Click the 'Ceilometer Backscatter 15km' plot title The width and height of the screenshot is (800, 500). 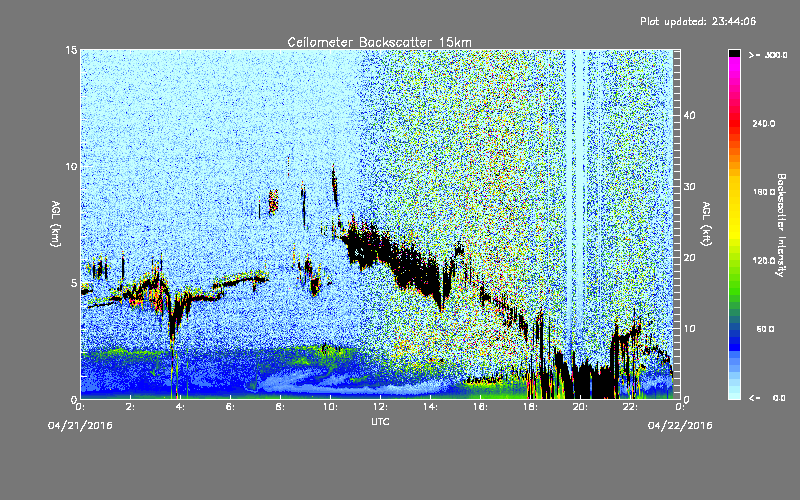pos(379,42)
